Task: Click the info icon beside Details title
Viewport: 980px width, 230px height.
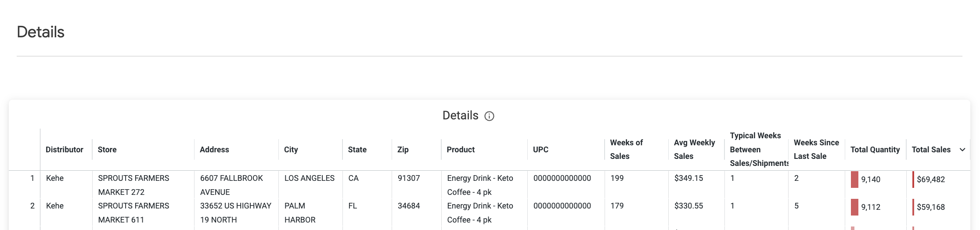Action: click(489, 116)
